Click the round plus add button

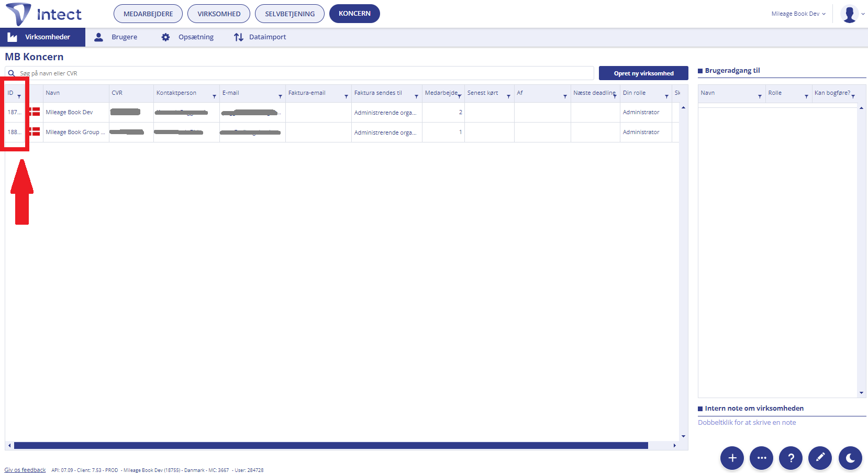point(732,458)
